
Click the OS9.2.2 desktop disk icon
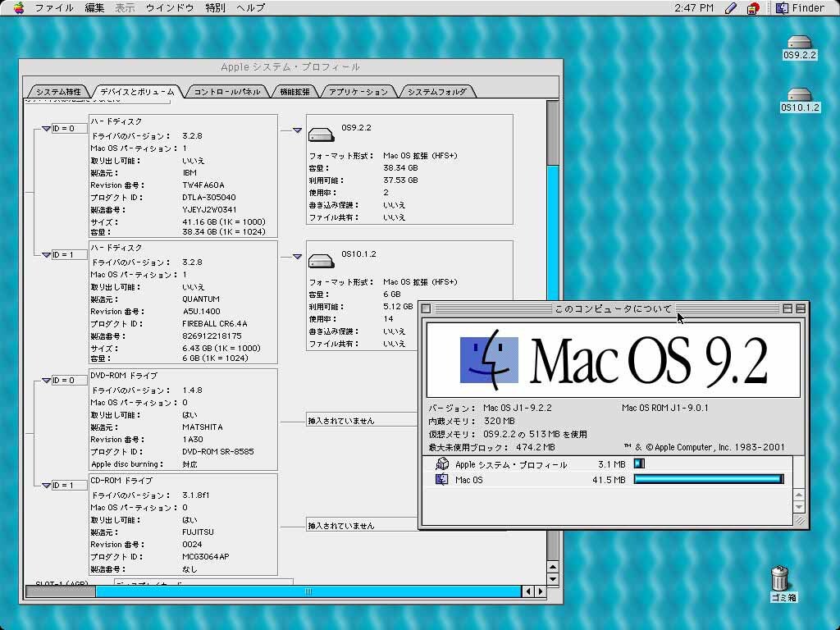(x=799, y=43)
